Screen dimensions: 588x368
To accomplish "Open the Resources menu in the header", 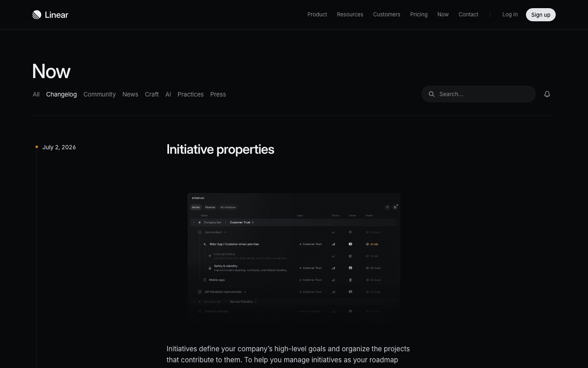I will click(x=350, y=14).
